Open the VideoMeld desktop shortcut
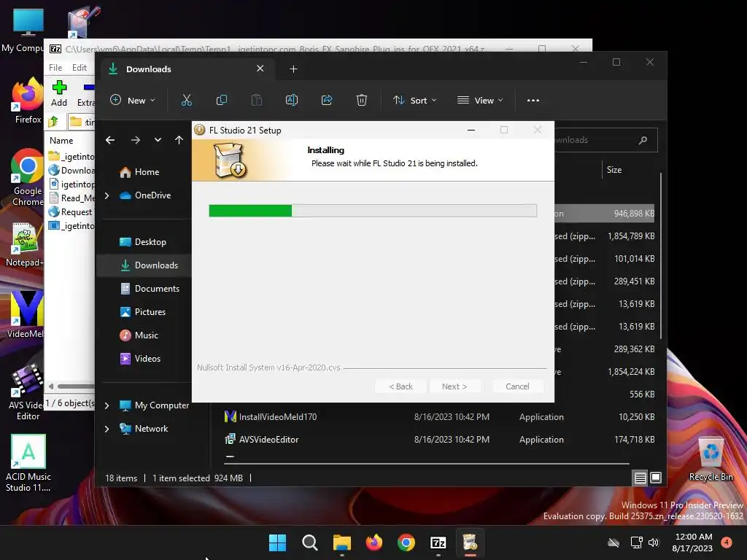The width and height of the screenshot is (747, 560). (26, 315)
